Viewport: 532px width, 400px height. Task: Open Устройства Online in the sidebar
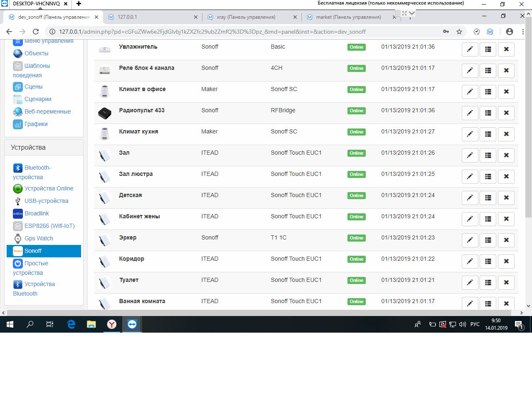coord(49,188)
